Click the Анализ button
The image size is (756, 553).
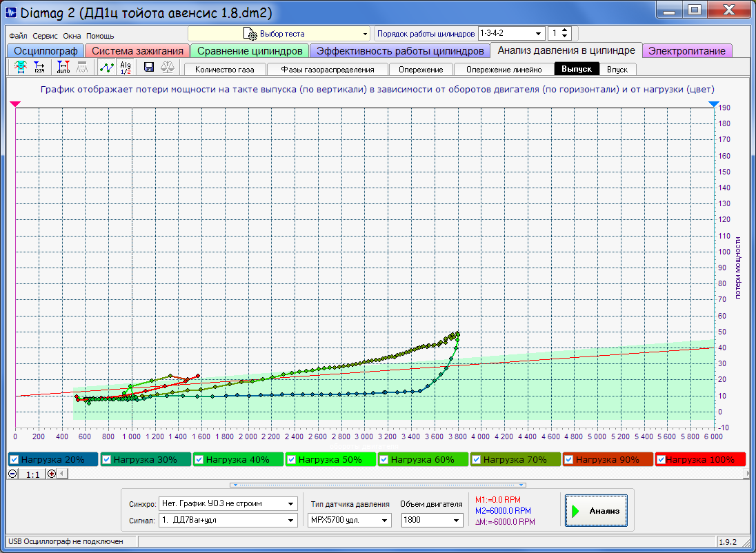[x=597, y=511]
